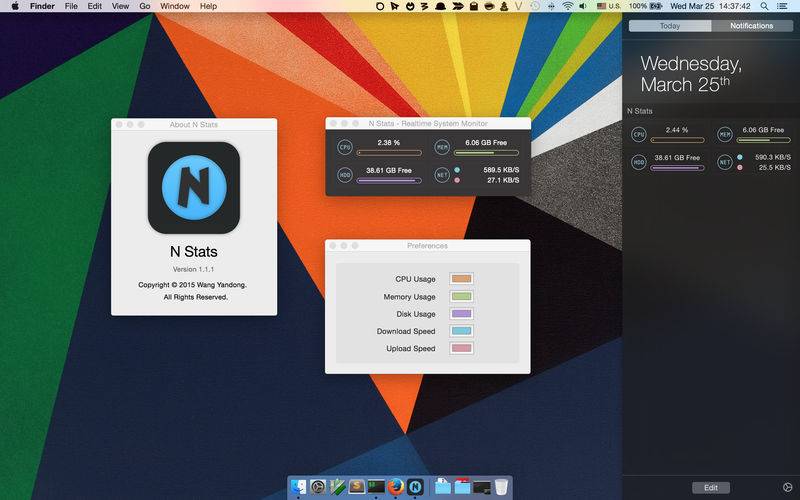Click the volume speaker icon in menu bar

pyautogui.click(x=583, y=6)
